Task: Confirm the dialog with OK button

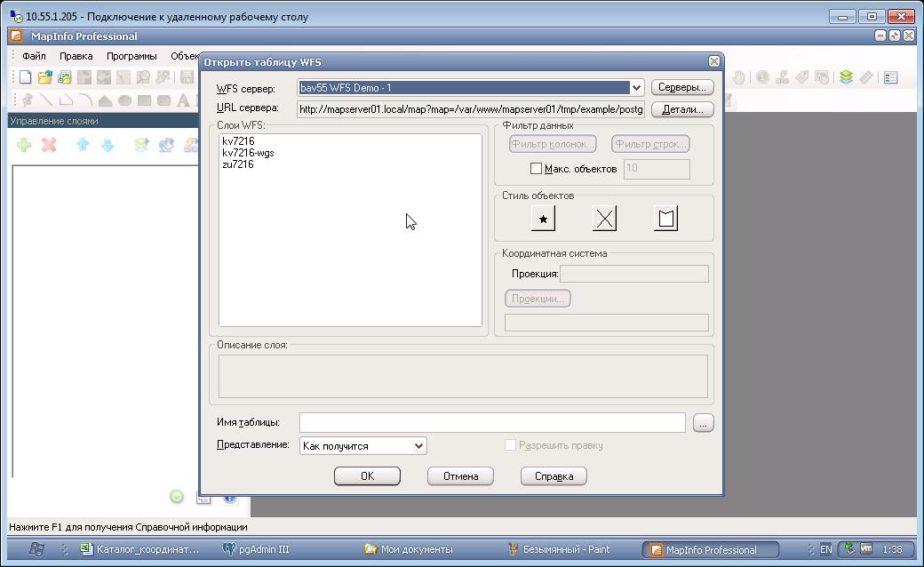Action: pos(367,476)
